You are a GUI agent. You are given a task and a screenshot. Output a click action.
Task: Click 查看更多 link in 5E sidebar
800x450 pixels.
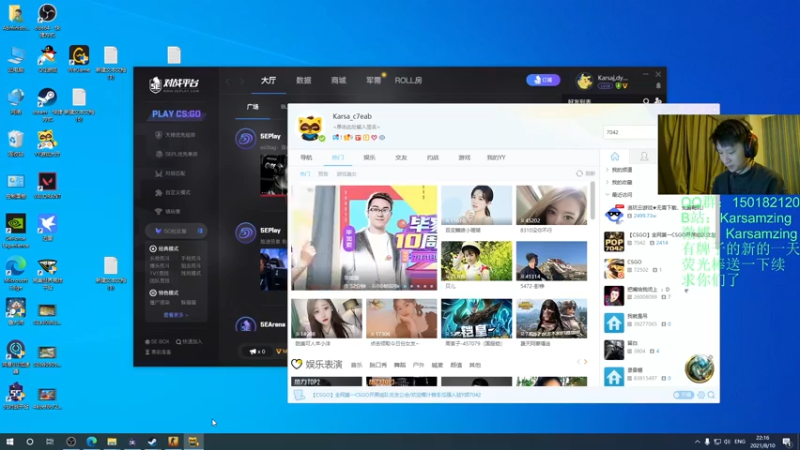(176, 315)
